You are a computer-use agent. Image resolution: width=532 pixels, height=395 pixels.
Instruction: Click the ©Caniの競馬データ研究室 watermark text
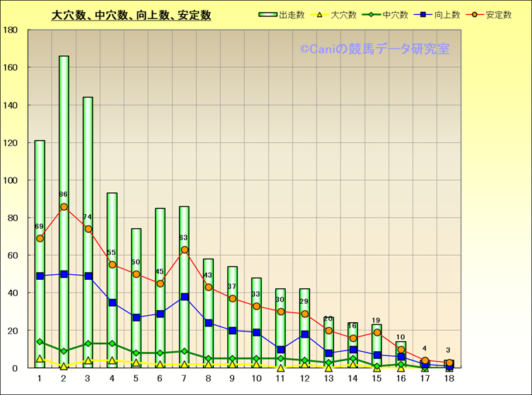(x=374, y=49)
